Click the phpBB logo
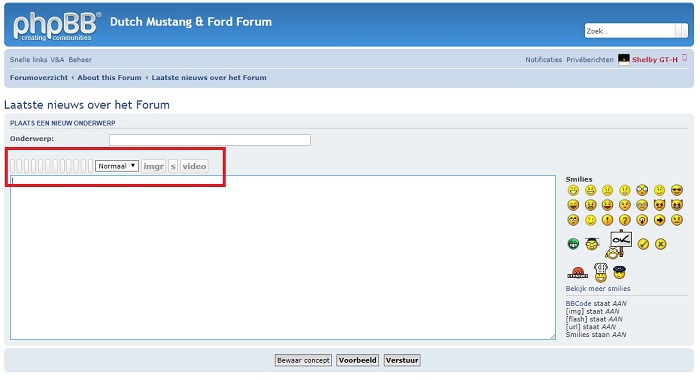Image resolution: width=700 pixels, height=380 pixels. [56, 26]
